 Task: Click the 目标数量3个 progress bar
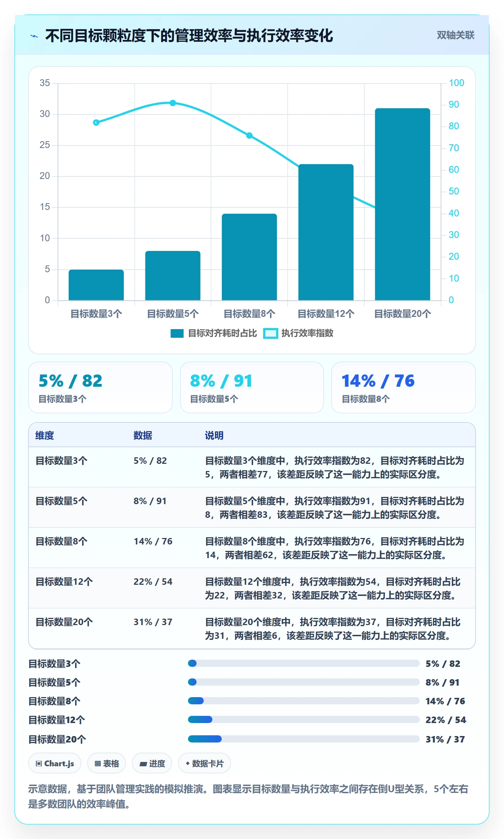[303, 663]
